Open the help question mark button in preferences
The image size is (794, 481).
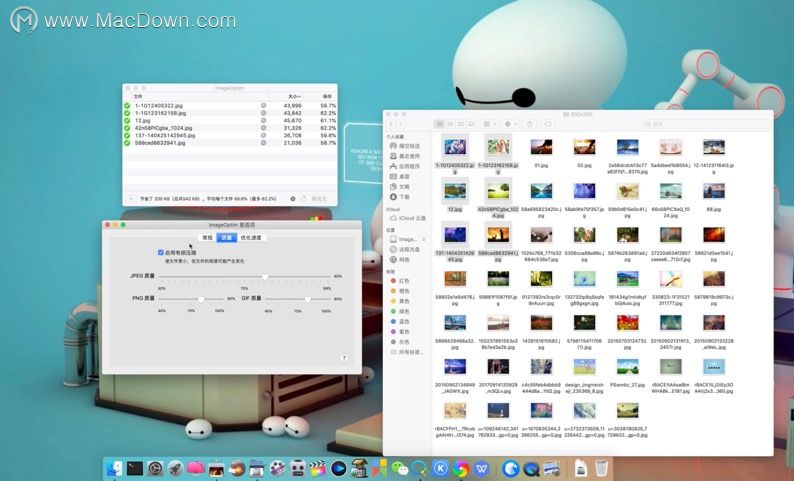[x=344, y=358]
